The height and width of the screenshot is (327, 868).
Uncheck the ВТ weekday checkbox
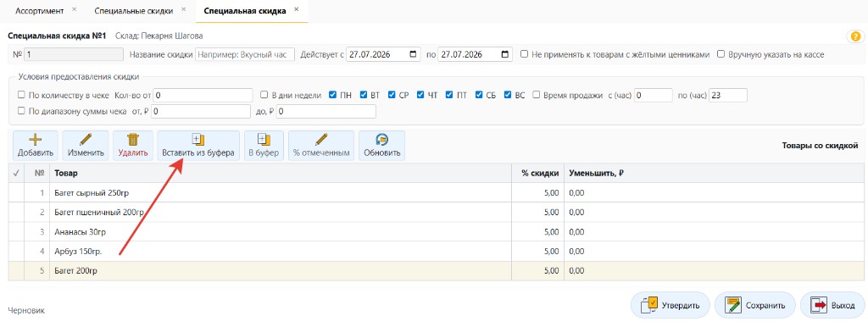364,95
